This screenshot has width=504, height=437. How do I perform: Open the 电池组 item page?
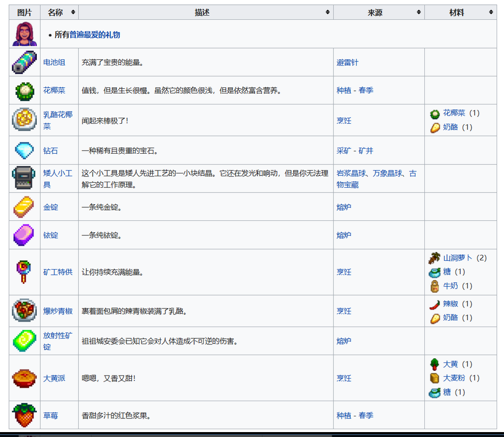tap(54, 62)
